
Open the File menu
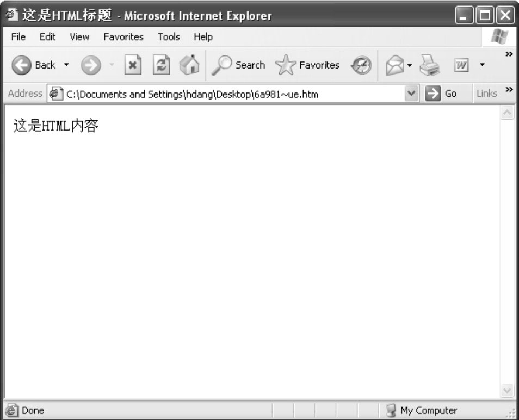(x=18, y=37)
